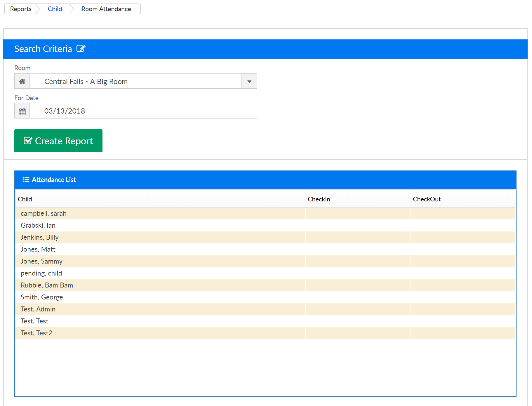Select the row campbell, sarah
The height and width of the screenshot is (406, 532).
tap(265, 213)
